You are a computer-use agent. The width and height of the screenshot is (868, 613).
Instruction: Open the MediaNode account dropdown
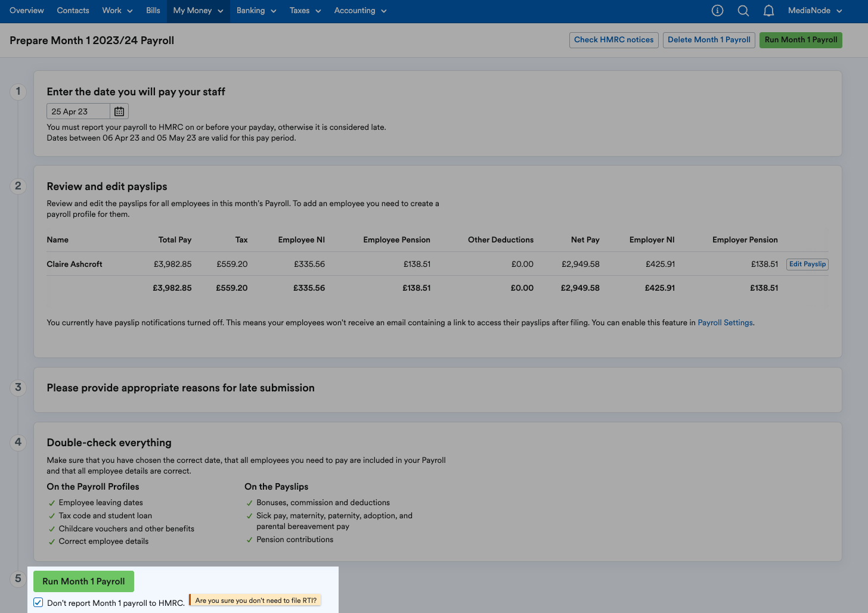[x=815, y=11]
